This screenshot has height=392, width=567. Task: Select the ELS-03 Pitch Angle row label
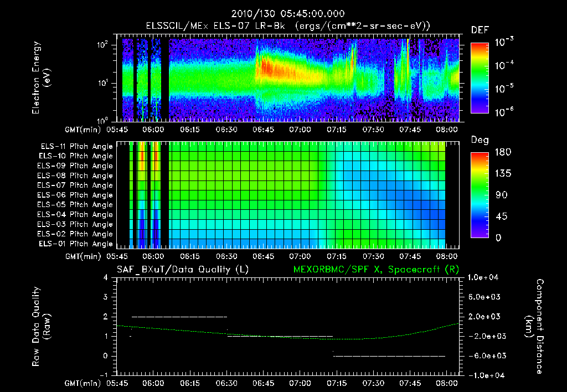pyautogui.click(x=75, y=224)
